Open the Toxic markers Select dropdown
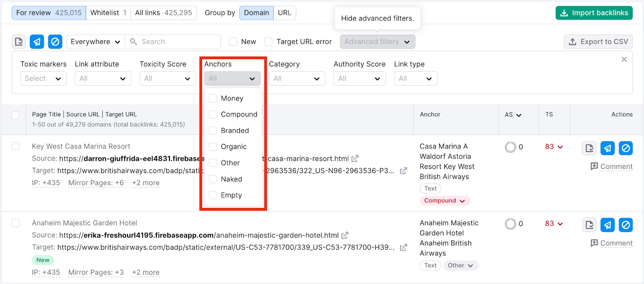This screenshot has height=284, width=644. click(43, 79)
